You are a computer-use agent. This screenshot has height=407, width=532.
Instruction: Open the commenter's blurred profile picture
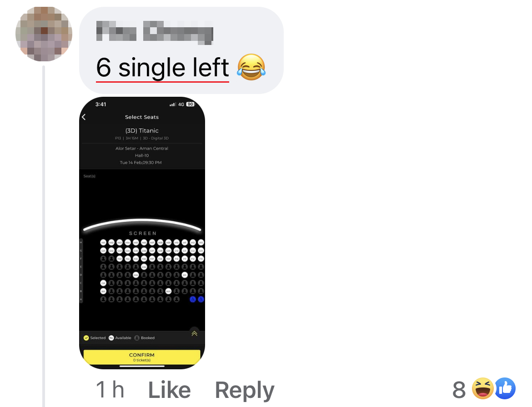(x=44, y=34)
